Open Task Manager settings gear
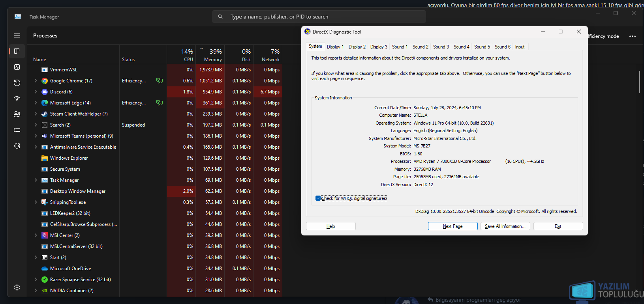This screenshot has width=644, height=304. tap(17, 287)
